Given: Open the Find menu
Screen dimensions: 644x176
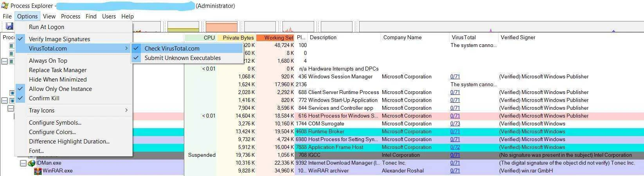Looking at the screenshot, I should (x=91, y=16).
